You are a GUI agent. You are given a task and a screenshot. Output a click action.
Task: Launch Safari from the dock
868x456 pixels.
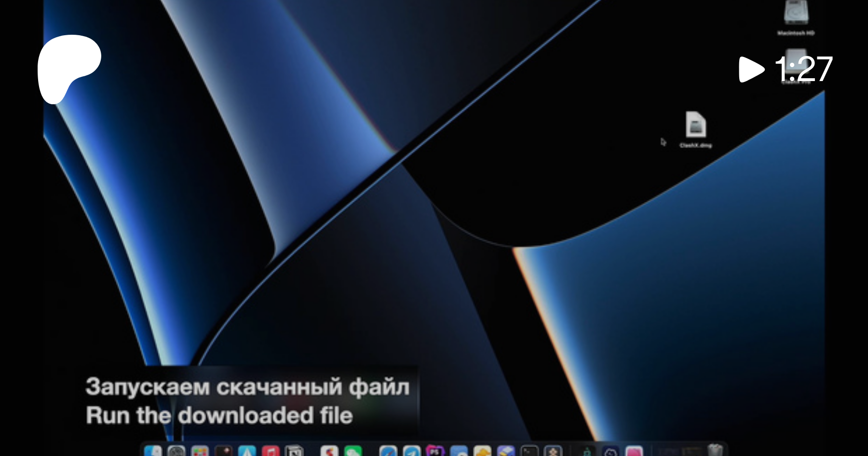click(388, 452)
